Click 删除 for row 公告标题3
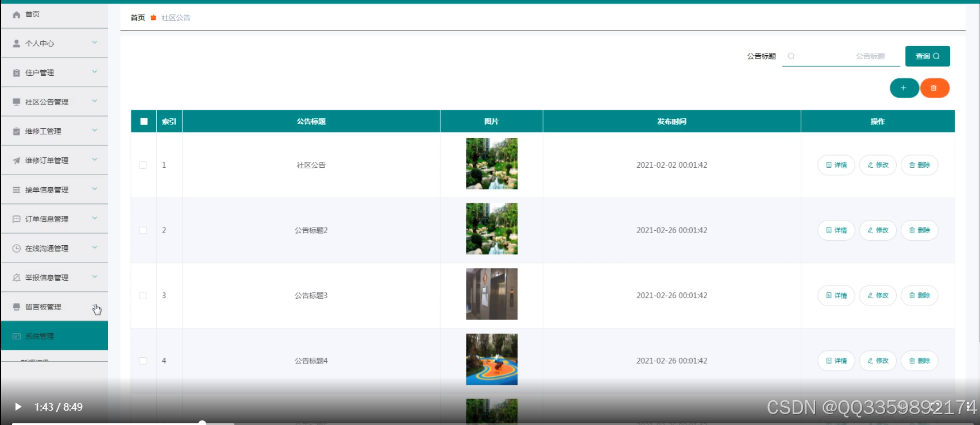 [x=919, y=296]
